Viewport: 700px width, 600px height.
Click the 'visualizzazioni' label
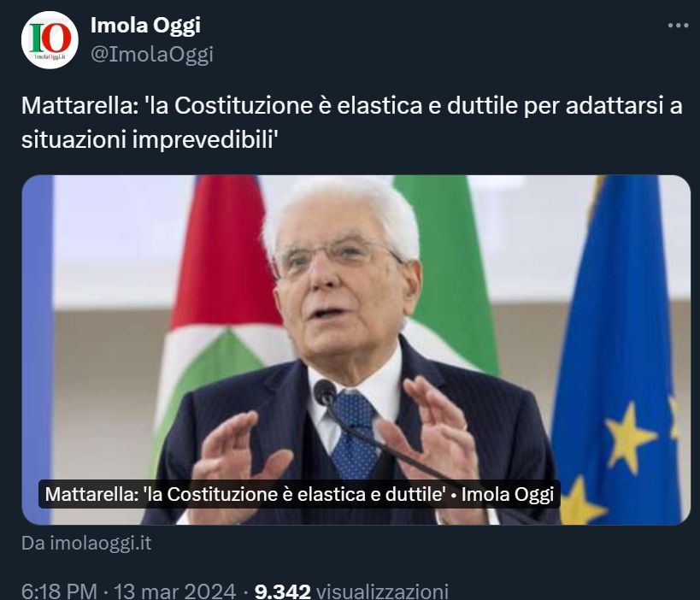coord(382,591)
